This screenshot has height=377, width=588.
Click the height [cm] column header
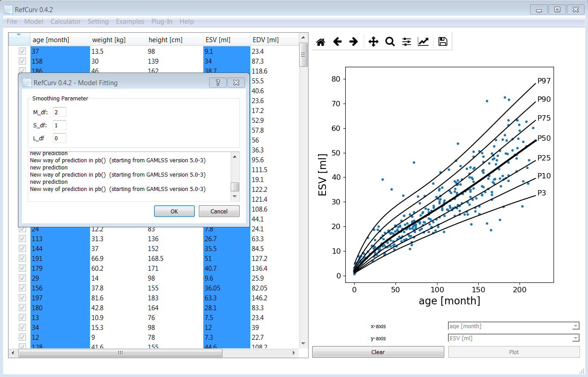(x=175, y=39)
